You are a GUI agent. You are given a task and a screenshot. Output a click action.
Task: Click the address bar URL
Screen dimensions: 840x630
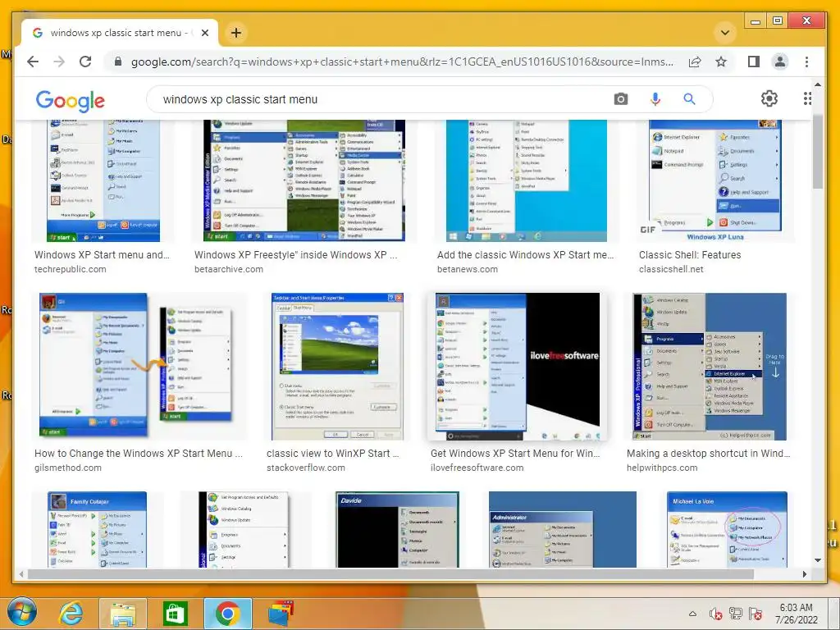click(402, 62)
